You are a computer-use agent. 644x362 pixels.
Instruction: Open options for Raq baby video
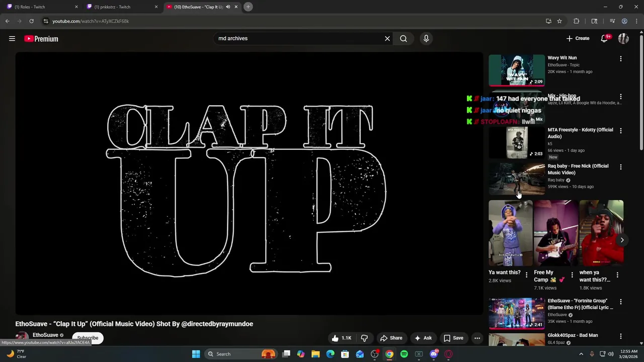pyautogui.click(x=621, y=167)
